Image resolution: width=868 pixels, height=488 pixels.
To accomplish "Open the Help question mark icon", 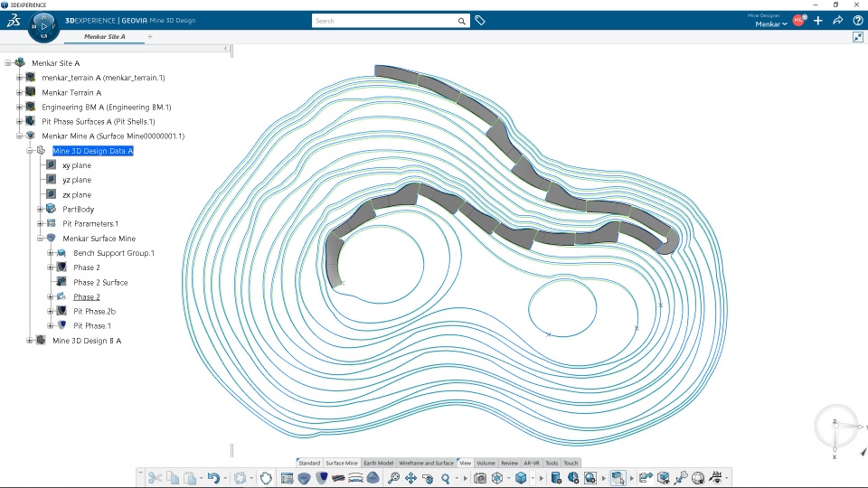I will 858,21.
